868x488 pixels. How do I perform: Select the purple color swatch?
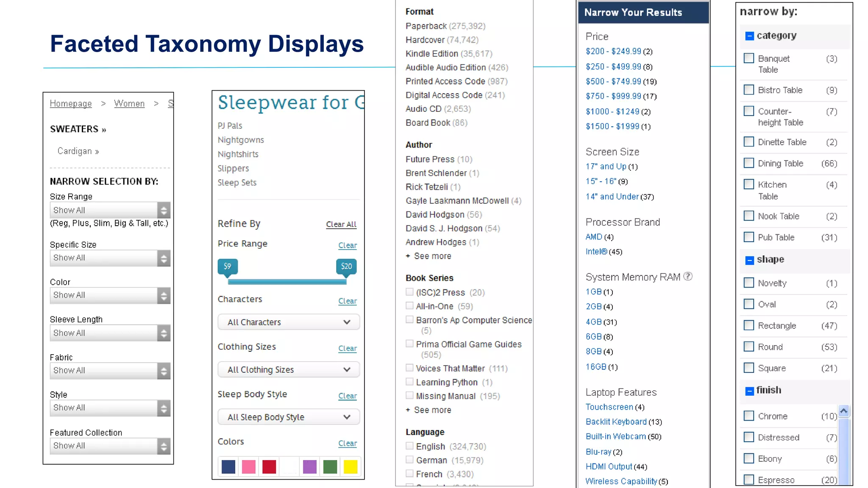[310, 466]
